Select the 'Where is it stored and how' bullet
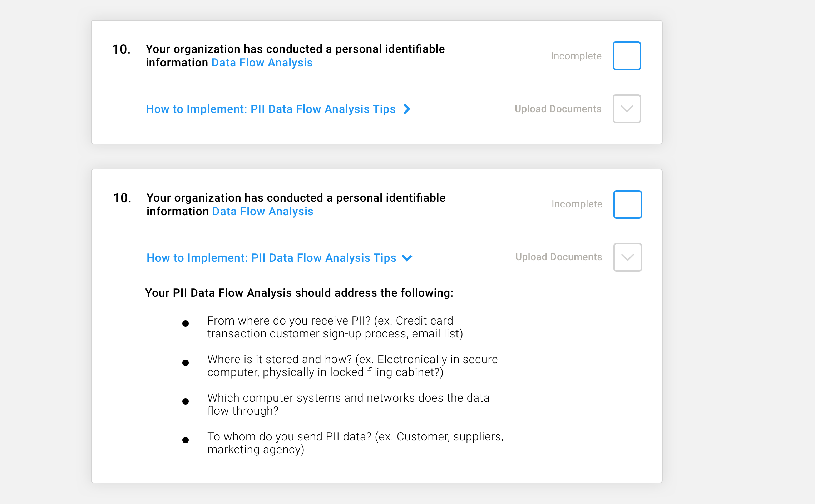Viewport: 815px width, 504px height. [x=352, y=366]
